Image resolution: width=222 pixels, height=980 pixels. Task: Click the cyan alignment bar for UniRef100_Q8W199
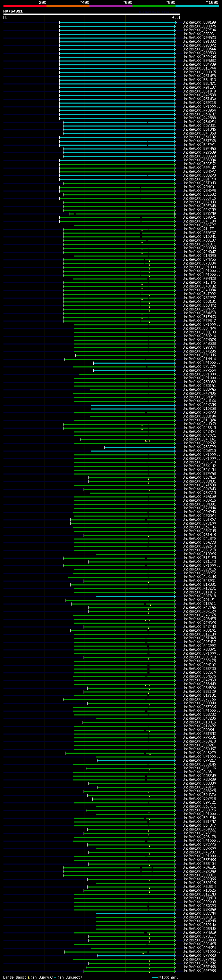[x=118, y=23]
